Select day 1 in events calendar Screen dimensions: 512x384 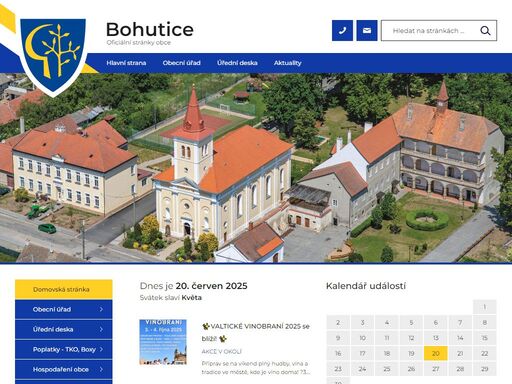(x=485, y=307)
